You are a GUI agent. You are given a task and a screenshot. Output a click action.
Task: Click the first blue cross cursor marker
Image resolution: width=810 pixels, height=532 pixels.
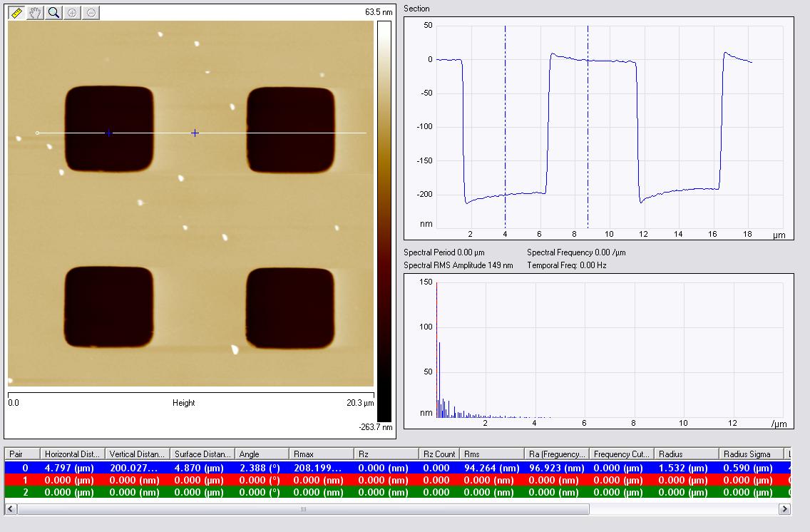tap(108, 133)
